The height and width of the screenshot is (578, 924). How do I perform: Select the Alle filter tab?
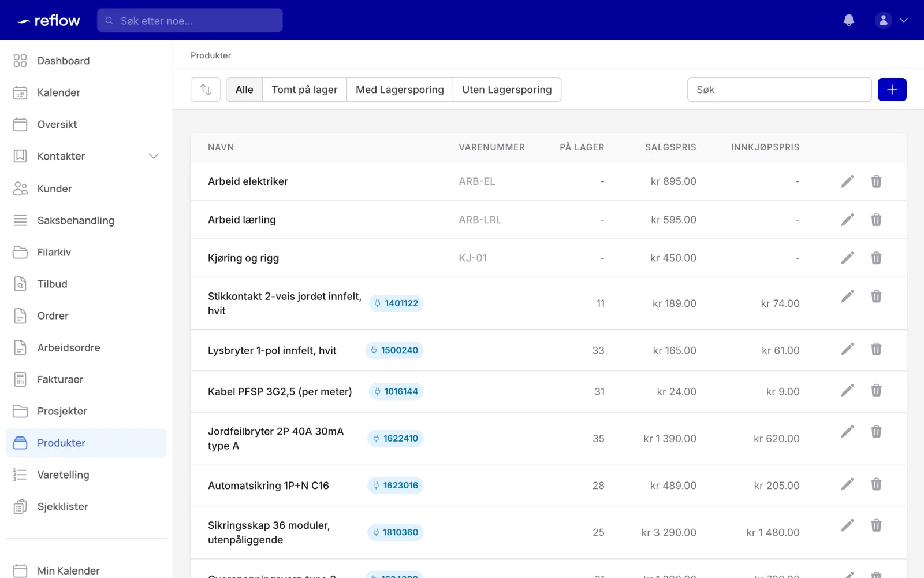(x=244, y=90)
